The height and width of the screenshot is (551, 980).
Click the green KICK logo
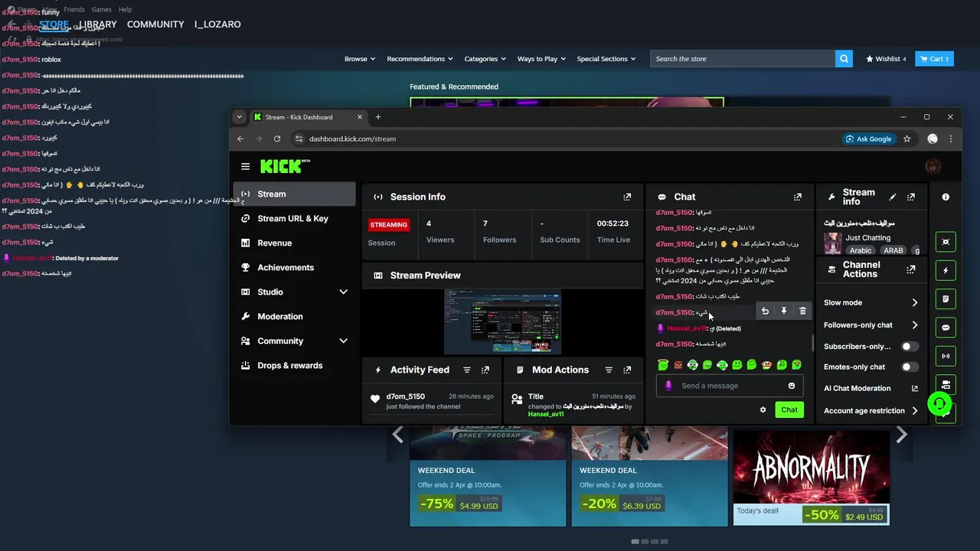pos(280,166)
